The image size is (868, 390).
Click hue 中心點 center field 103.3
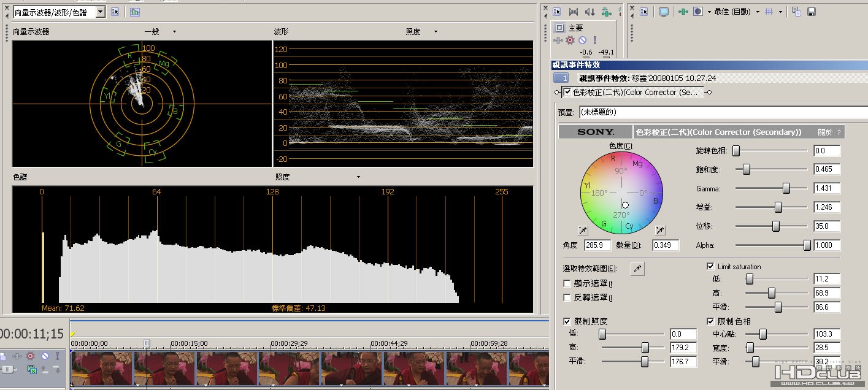[x=826, y=334]
